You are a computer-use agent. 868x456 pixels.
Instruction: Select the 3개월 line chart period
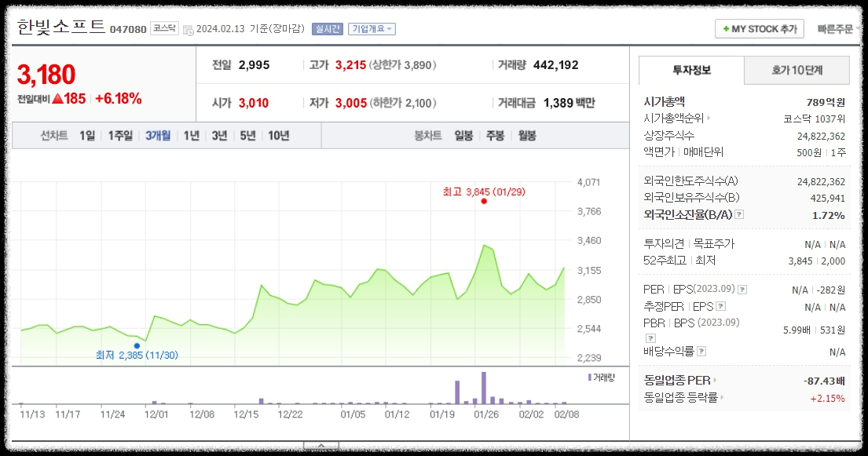(x=158, y=136)
